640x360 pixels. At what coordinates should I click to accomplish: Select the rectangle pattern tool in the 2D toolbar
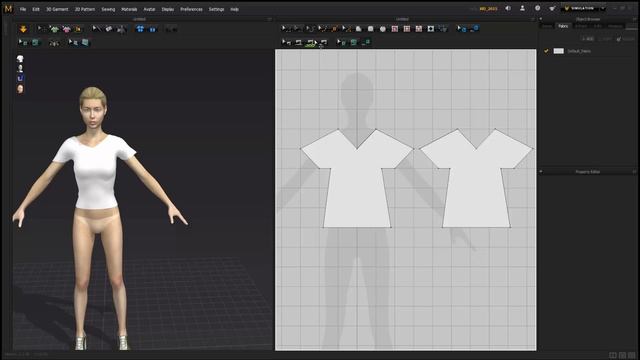pyautogui.click(x=371, y=29)
